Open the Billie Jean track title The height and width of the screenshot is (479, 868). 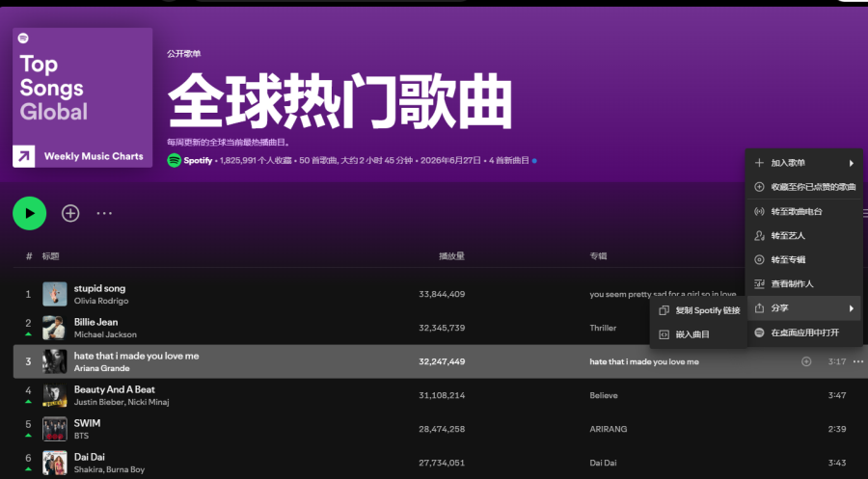click(95, 322)
